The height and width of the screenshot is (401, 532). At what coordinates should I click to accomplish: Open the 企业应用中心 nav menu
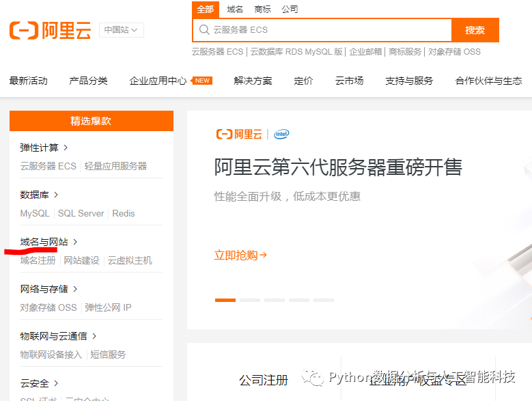click(x=158, y=81)
